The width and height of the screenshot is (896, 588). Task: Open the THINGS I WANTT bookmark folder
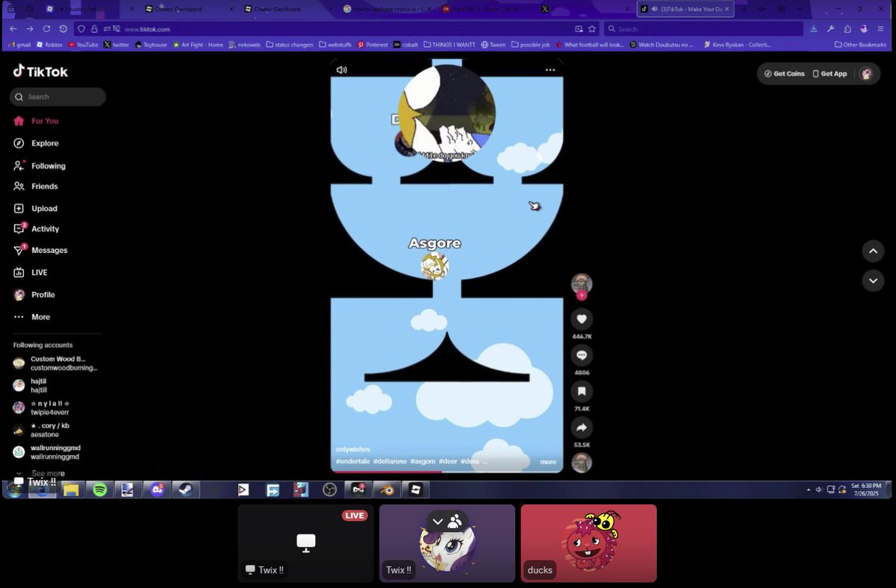449,45
